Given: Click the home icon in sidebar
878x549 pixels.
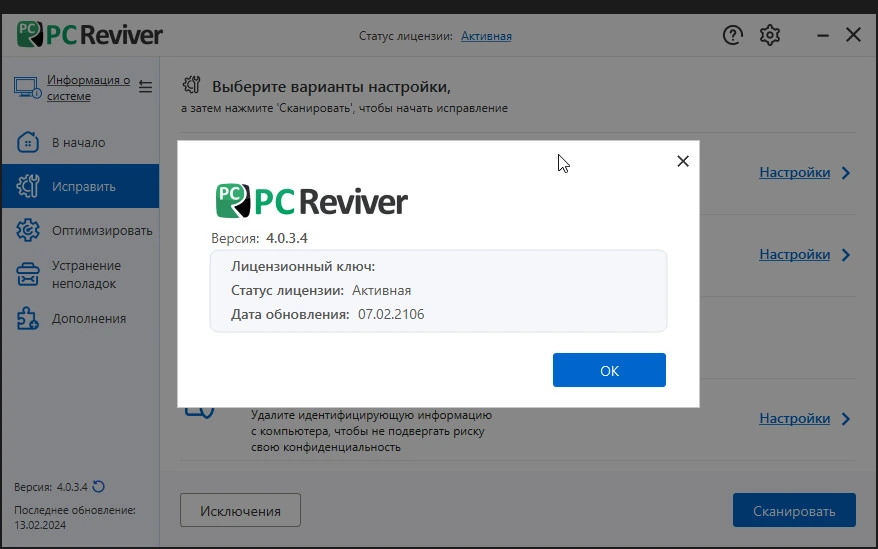Looking at the screenshot, I should [x=28, y=142].
